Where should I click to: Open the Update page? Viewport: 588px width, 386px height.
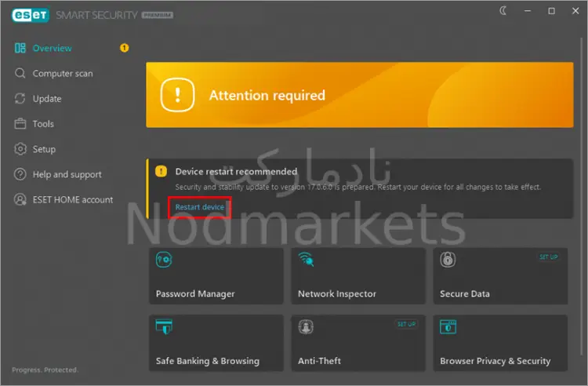click(47, 99)
